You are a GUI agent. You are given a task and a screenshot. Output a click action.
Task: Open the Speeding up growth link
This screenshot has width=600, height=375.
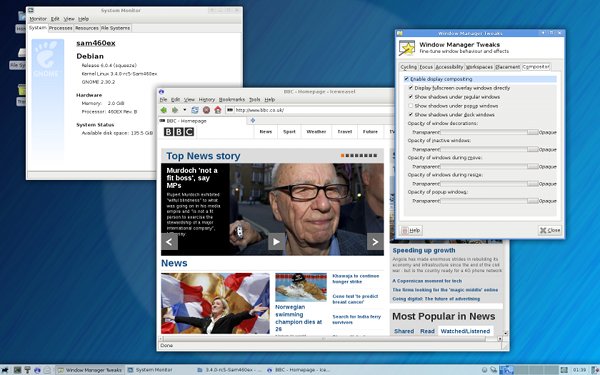tap(424, 250)
